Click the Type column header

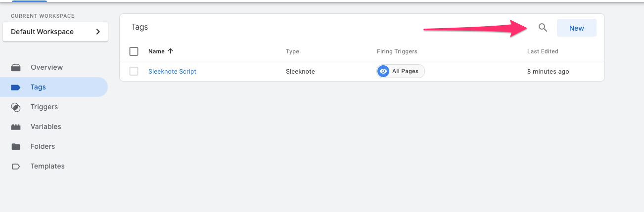[x=292, y=51]
